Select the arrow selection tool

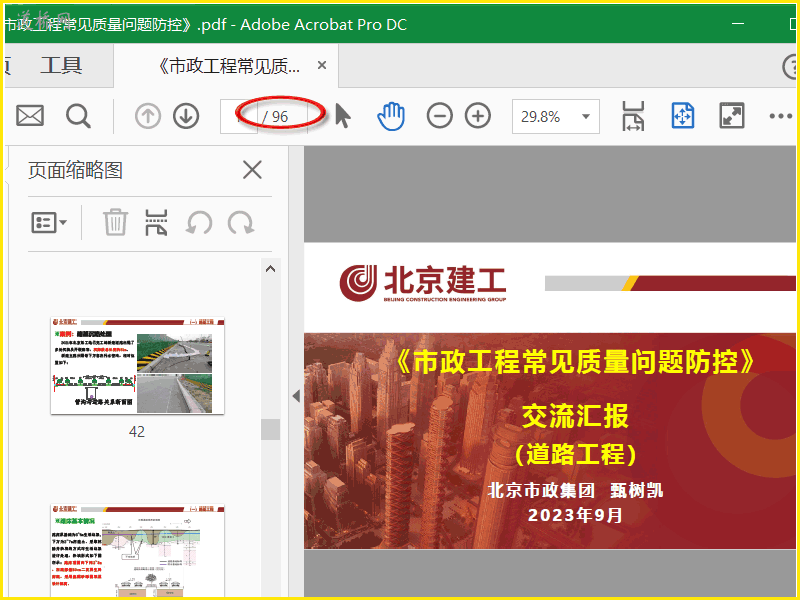[343, 116]
